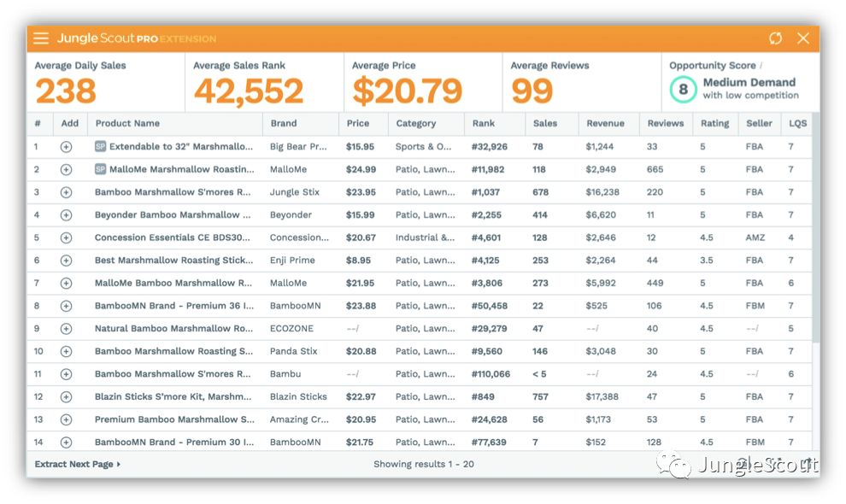This screenshot has width=846, height=504.
Task: Sort by Sales column header
Action: click(545, 123)
